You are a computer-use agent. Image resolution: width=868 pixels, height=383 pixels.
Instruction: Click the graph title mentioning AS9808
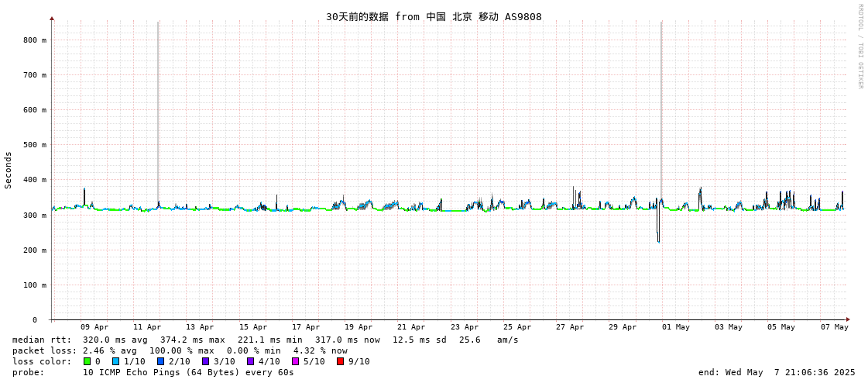point(434,16)
